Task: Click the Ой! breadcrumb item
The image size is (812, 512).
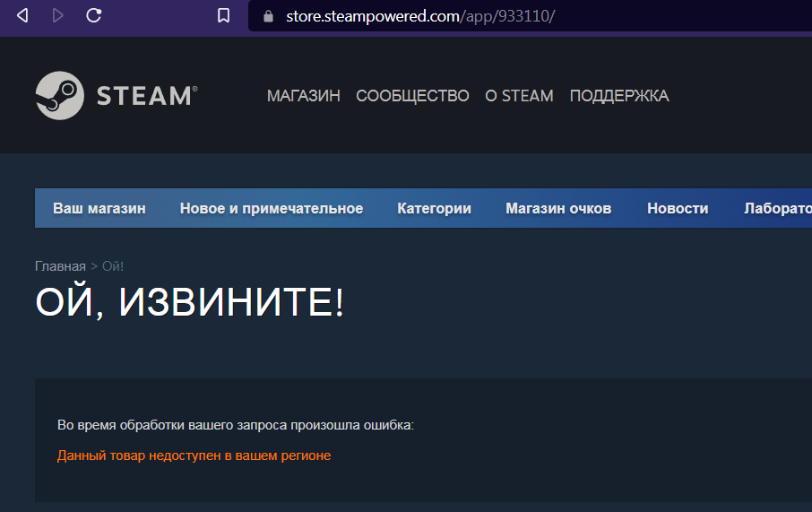Action: tap(113, 266)
